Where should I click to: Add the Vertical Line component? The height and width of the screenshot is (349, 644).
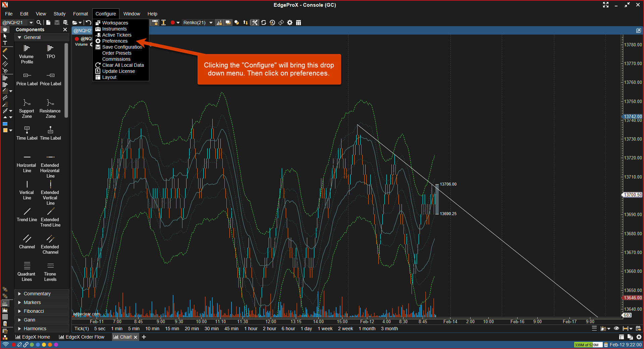tap(27, 190)
